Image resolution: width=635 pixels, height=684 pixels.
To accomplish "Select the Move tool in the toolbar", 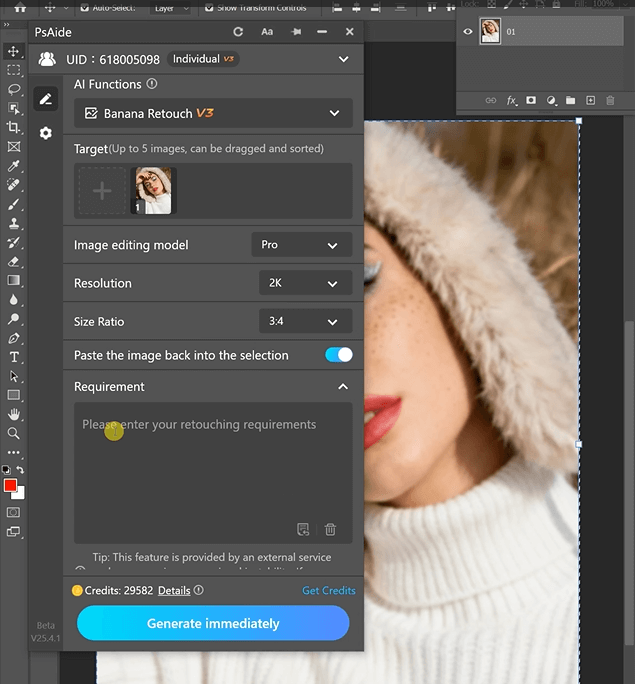I will click(x=14, y=51).
